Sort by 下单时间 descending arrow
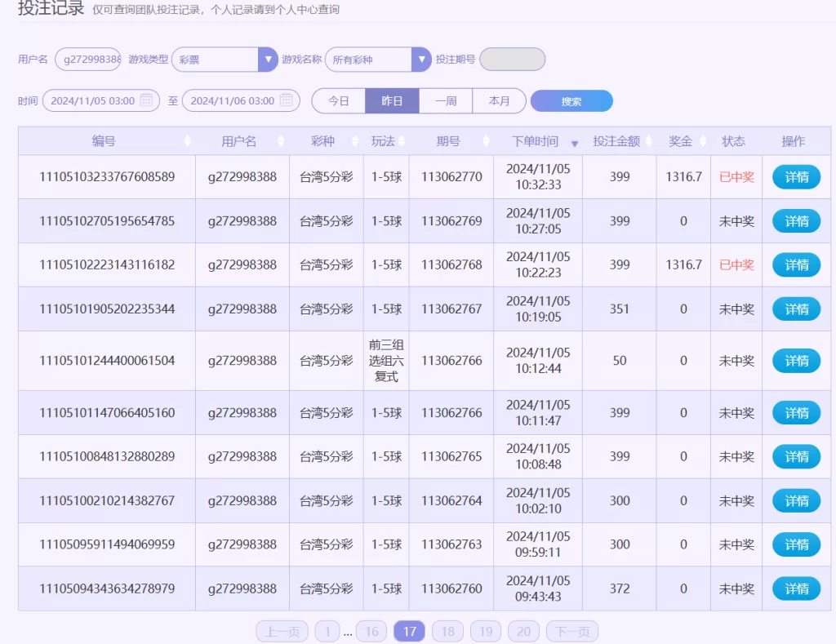This screenshot has width=836, height=644. [574, 144]
